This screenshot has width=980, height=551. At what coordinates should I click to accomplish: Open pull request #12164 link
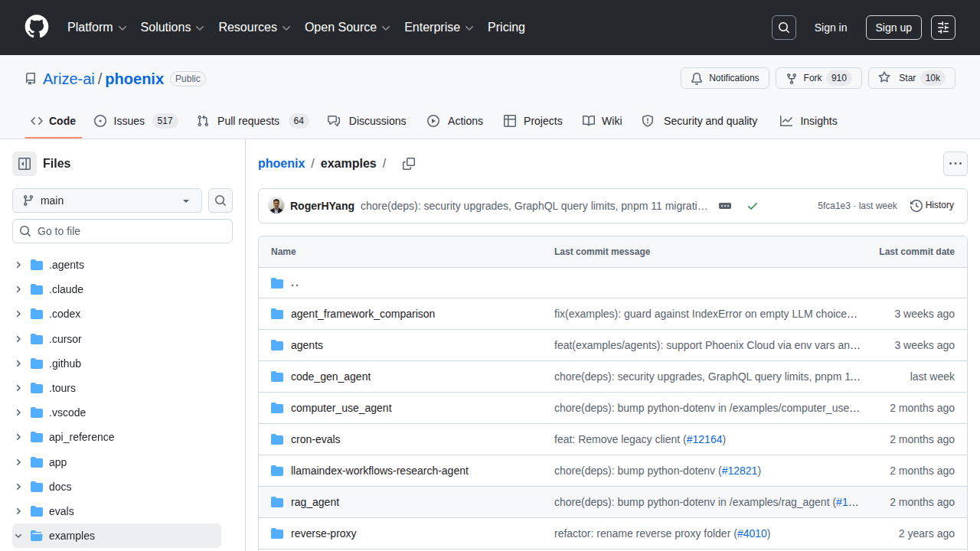click(704, 439)
